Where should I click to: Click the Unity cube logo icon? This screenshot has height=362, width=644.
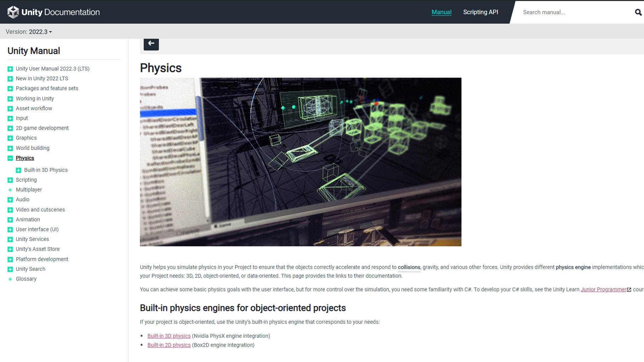coord(13,12)
